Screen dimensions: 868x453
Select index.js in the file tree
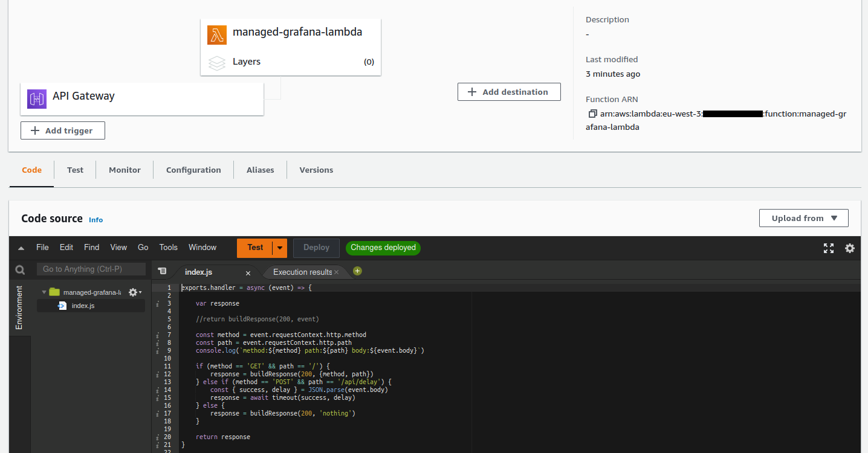pyautogui.click(x=91, y=306)
